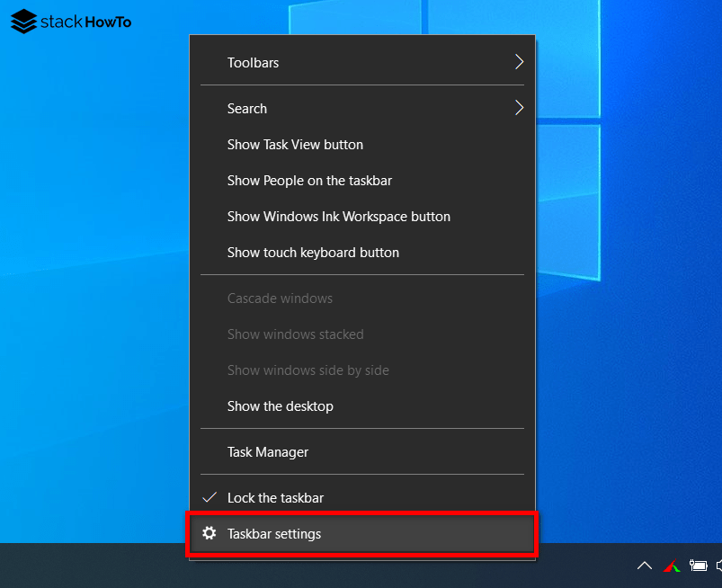722x588 pixels.
Task: Click the volume icon in the system tray
Action: 718,566
